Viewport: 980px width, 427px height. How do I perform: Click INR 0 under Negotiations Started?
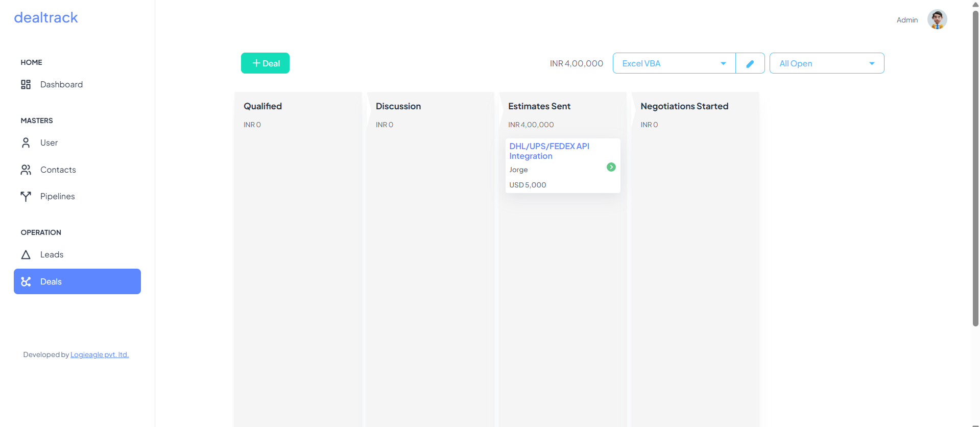pos(649,125)
